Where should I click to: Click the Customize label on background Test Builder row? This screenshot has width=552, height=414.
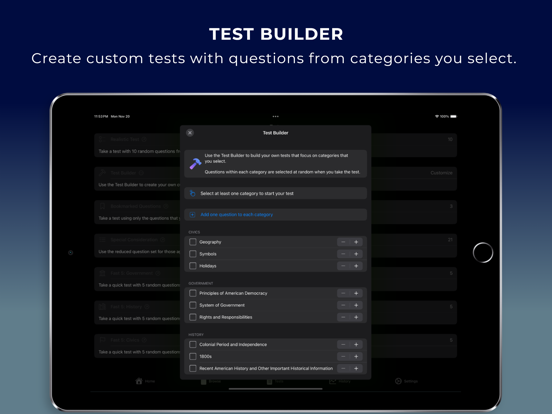click(441, 173)
